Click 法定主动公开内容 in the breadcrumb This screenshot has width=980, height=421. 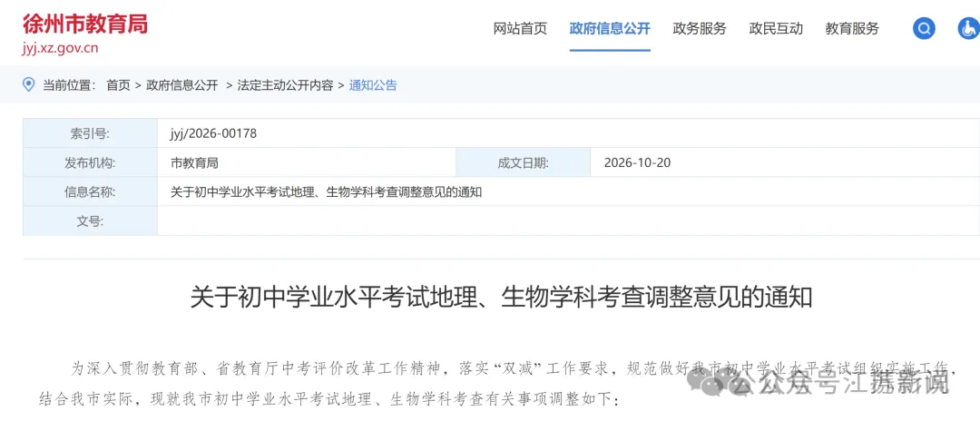(285, 85)
